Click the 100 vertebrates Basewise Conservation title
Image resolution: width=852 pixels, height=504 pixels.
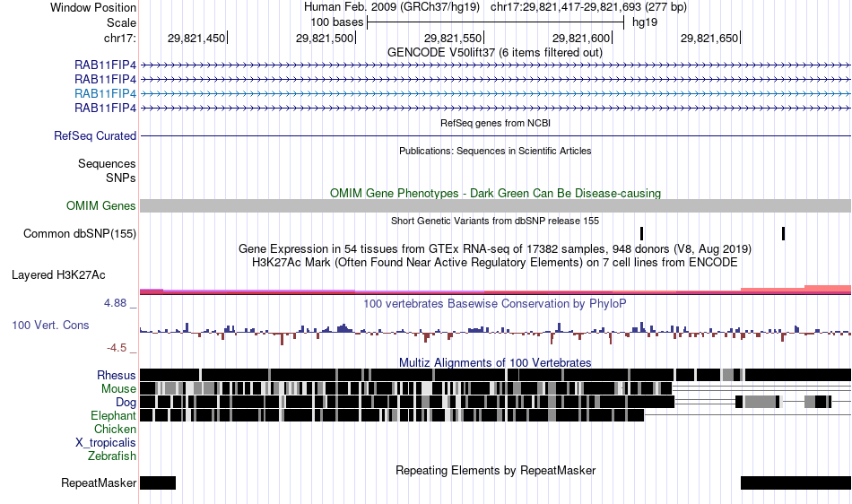[495, 304]
